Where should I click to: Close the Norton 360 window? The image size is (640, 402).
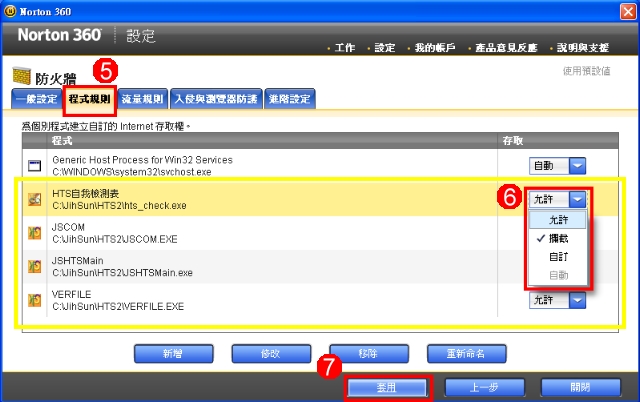[x=628, y=11]
